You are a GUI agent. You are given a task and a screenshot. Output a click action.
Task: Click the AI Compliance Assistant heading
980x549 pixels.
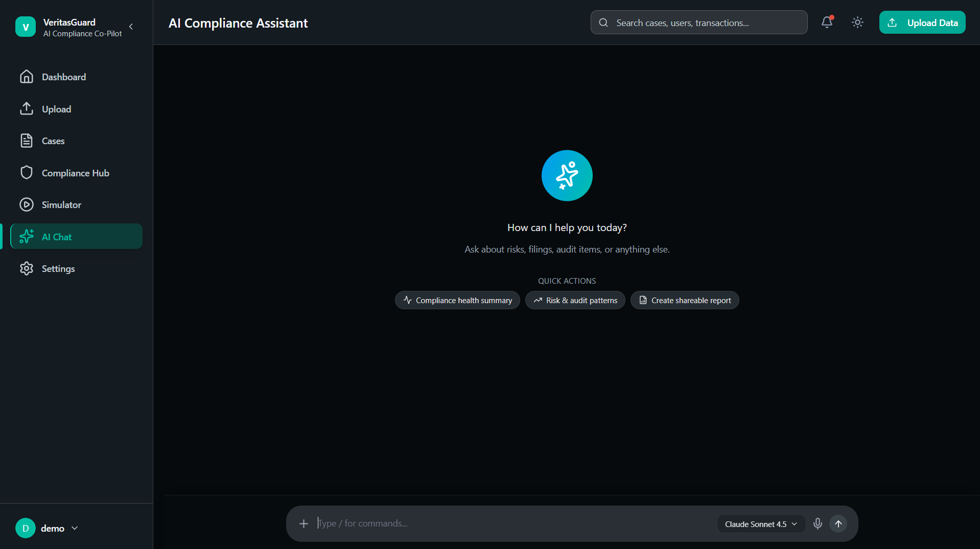click(x=238, y=23)
